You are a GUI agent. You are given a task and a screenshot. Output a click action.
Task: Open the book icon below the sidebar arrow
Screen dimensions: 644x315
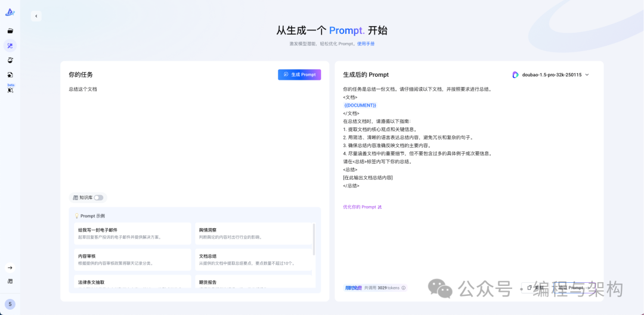point(10,281)
